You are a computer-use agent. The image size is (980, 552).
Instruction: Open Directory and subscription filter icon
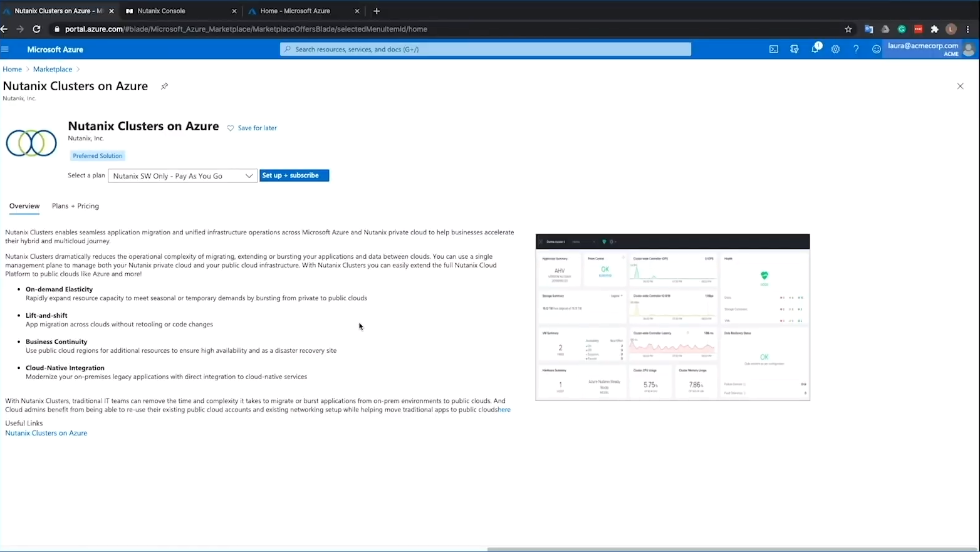(795, 49)
